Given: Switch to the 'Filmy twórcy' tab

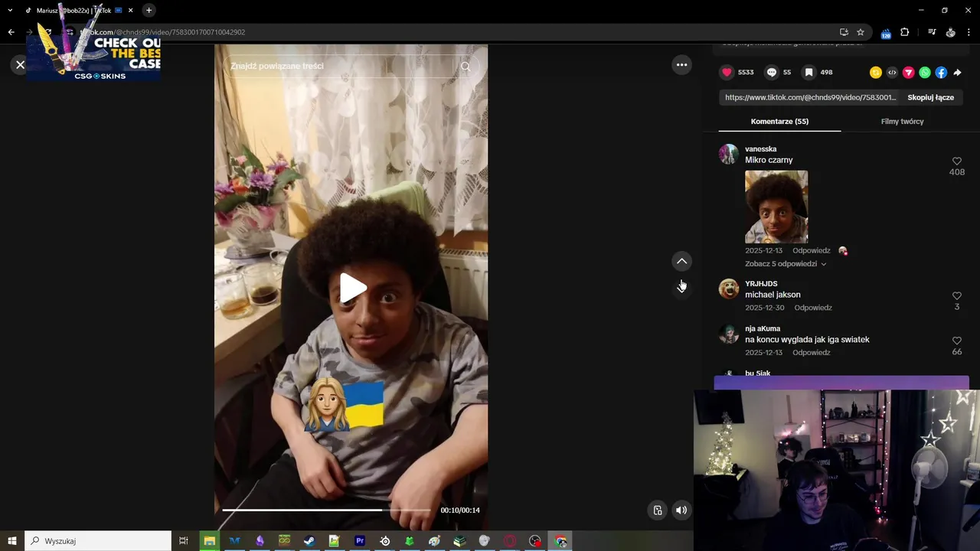Looking at the screenshot, I should pyautogui.click(x=902, y=122).
